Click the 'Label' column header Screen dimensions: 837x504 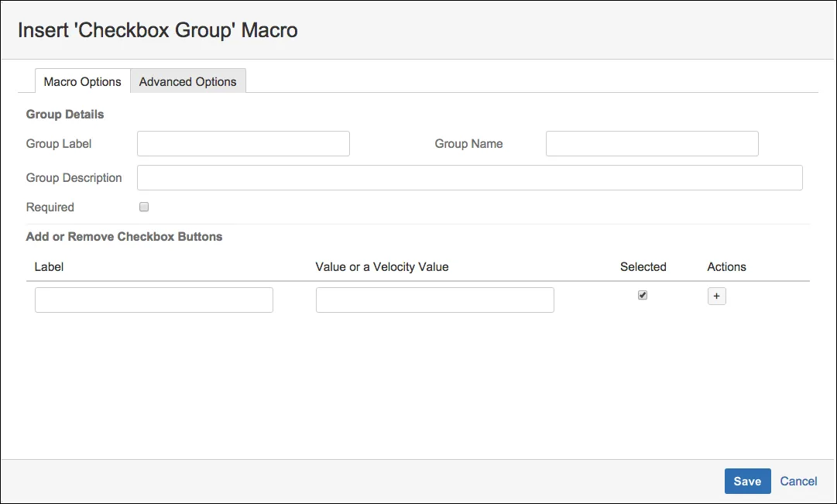[x=49, y=267]
